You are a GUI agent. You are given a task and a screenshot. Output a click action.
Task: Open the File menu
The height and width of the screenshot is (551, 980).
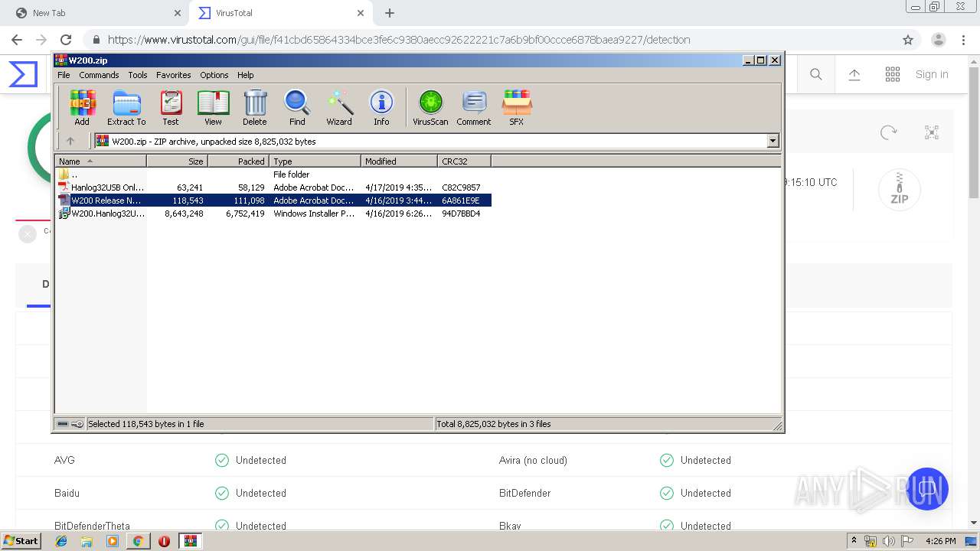[64, 75]
